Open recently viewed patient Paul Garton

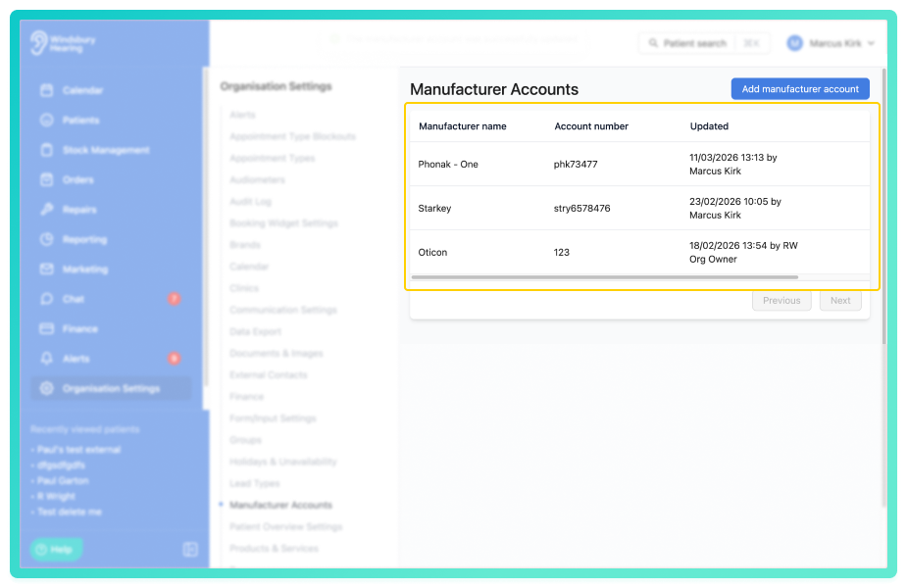[x=63, y=481]
